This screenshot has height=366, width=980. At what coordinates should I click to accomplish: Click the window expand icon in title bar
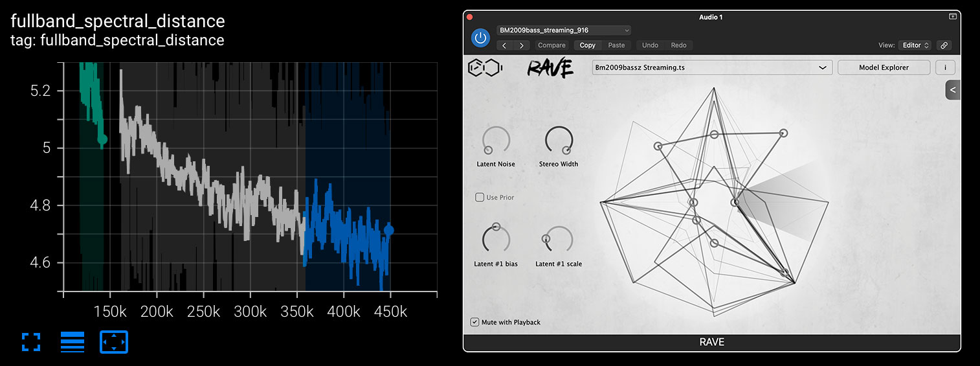[953, 16]
